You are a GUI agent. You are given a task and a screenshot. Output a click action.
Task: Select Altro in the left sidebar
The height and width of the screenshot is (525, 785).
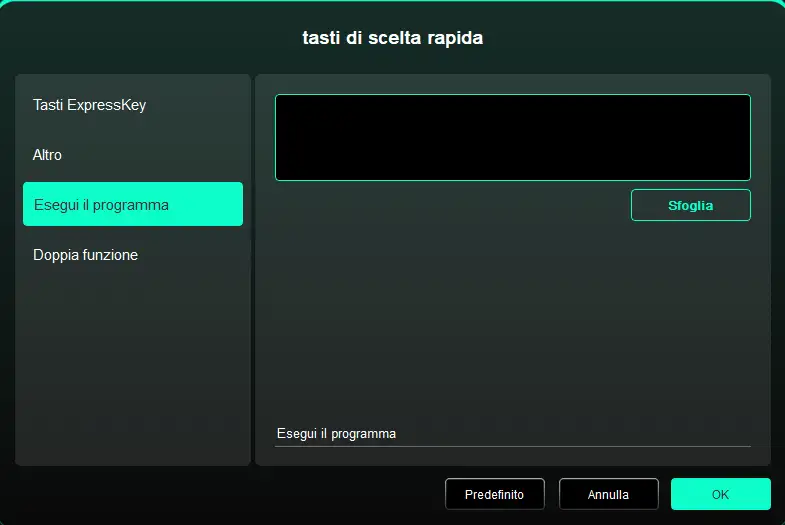pyautogui.click(x=133, y=155)
